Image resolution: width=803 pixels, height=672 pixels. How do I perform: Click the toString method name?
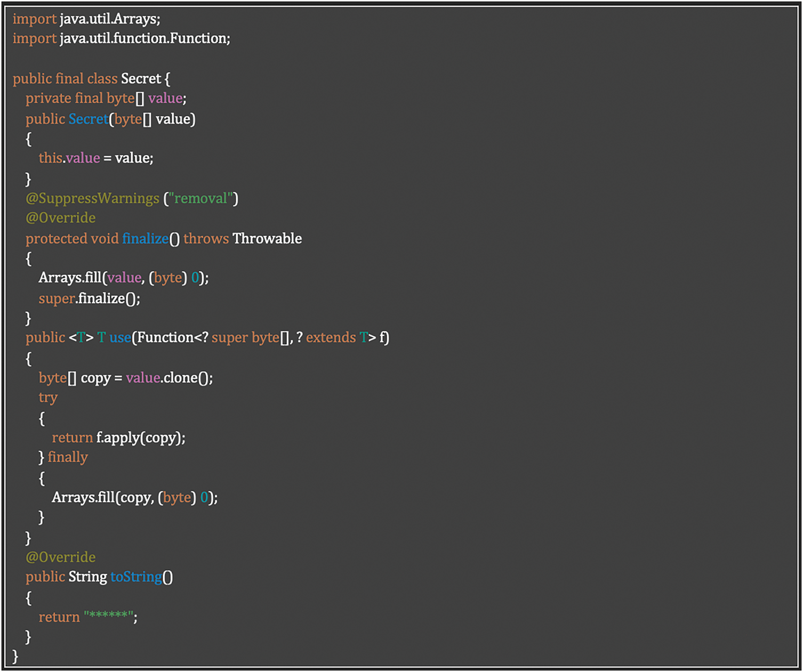tap(136, 577)
